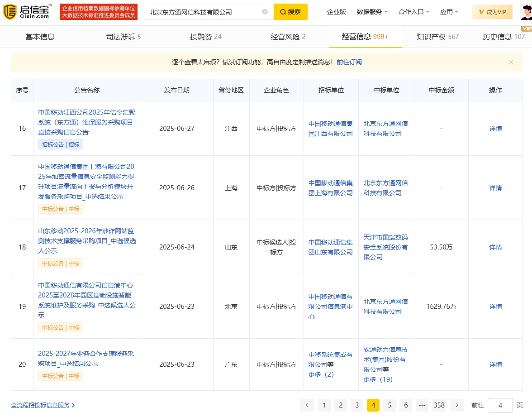Open 中国移动通信集团山东有限公司 tenderer link

click(x=330, y=247)
